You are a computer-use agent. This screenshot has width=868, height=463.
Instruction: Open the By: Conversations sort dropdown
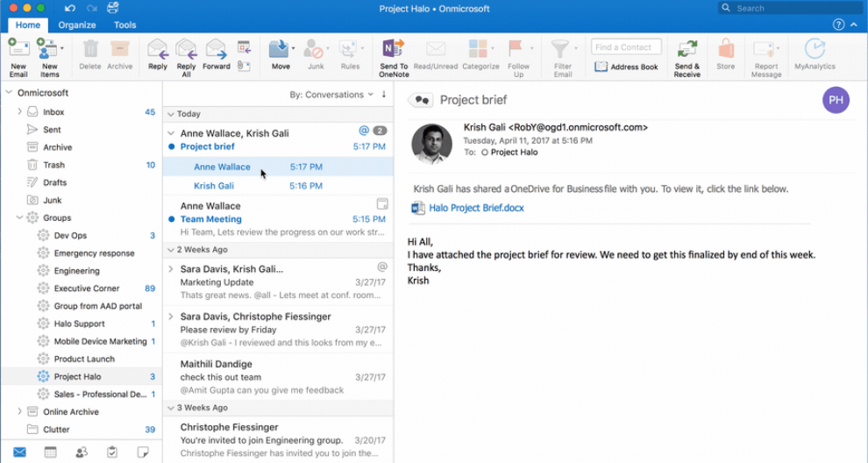click(331, 95)
